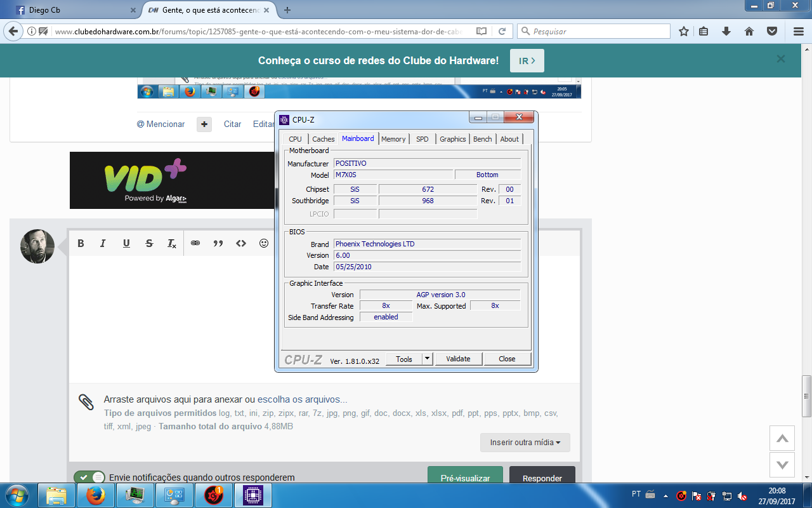The height and width of the screenshot is (508, 812).
Task: Show site information with the info icon
Action: point(32,31)
